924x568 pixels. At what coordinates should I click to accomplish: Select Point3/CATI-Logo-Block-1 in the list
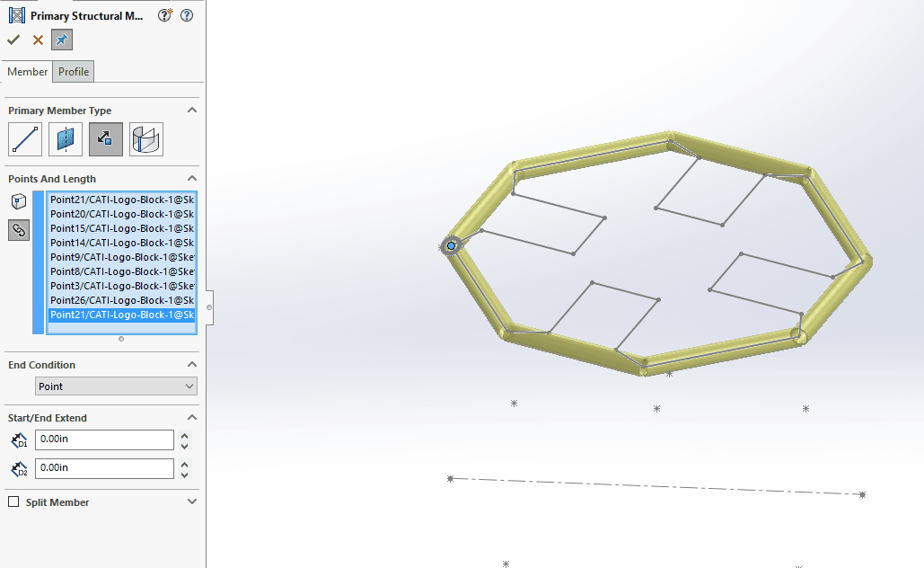pos(122,286)
